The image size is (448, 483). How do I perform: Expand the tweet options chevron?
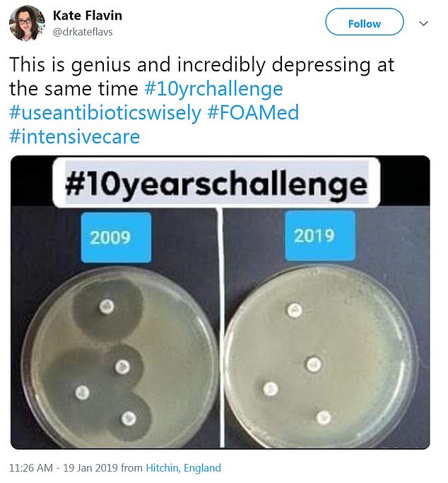click(x=423, y=23)
